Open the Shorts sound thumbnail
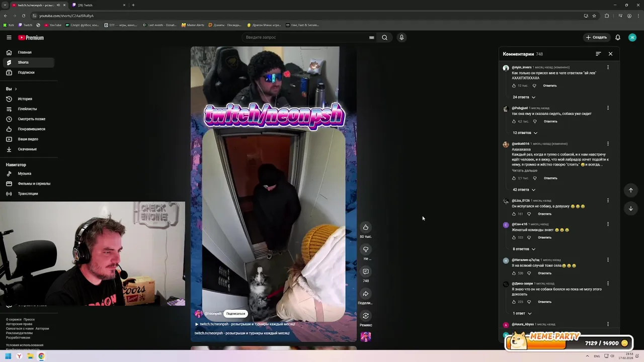The width and height of the screenshot is (644, 362). pyautogui.click(x=366, y=337)
